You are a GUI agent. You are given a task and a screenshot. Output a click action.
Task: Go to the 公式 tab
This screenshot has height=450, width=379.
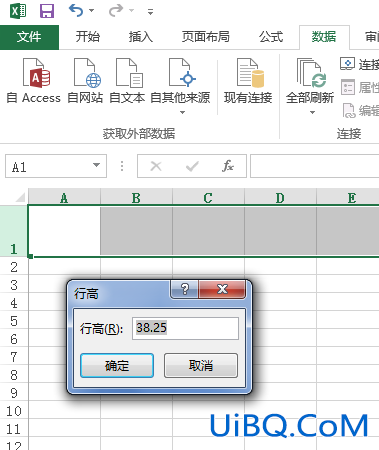[271, 37]
